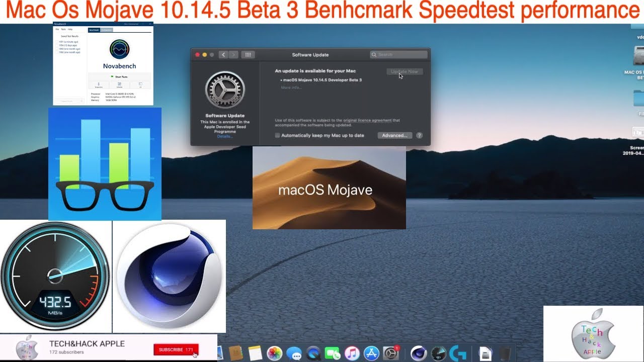644x362 pixels.
Task: Open Logitech G software in the Dock
Action: [x=458, y=353]
